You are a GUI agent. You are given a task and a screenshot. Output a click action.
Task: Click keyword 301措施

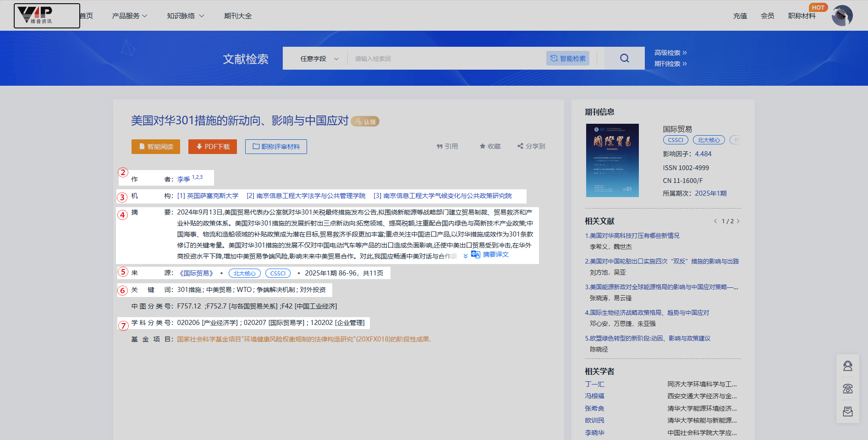(x=189, y=290)
